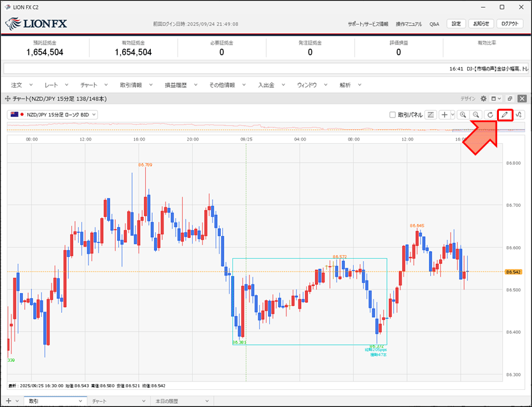
Task: Refresh the chart with reload icon
Action: (x=489, y=114)
